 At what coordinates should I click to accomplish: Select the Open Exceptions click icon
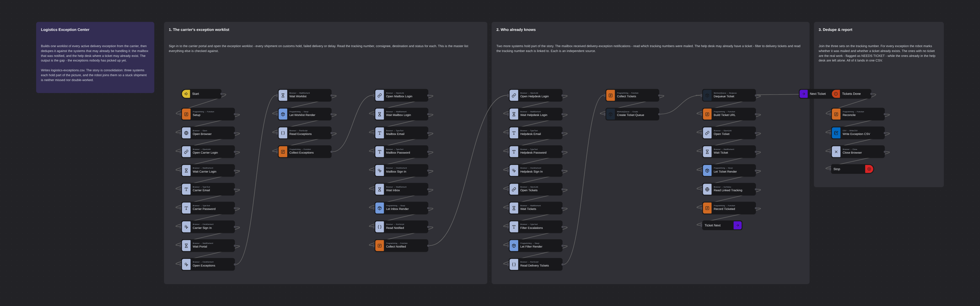click(x=186, y=265)
